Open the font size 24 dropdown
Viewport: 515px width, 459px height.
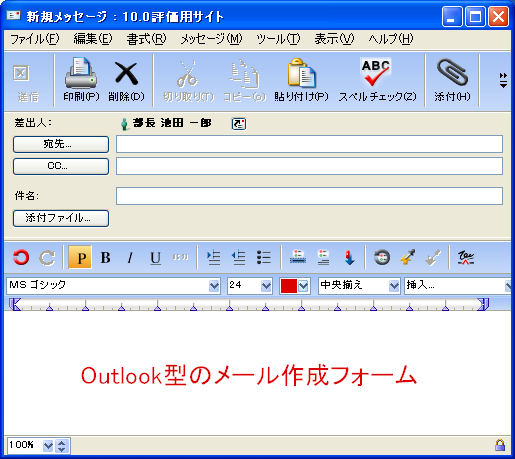[266, 286]
